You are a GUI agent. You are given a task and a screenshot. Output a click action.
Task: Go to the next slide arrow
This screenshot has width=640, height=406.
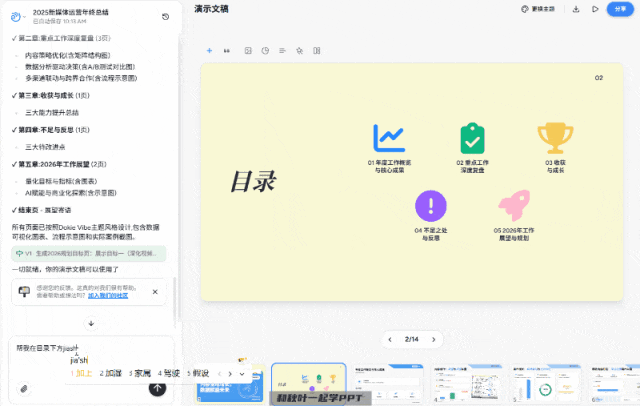(433, 339)
